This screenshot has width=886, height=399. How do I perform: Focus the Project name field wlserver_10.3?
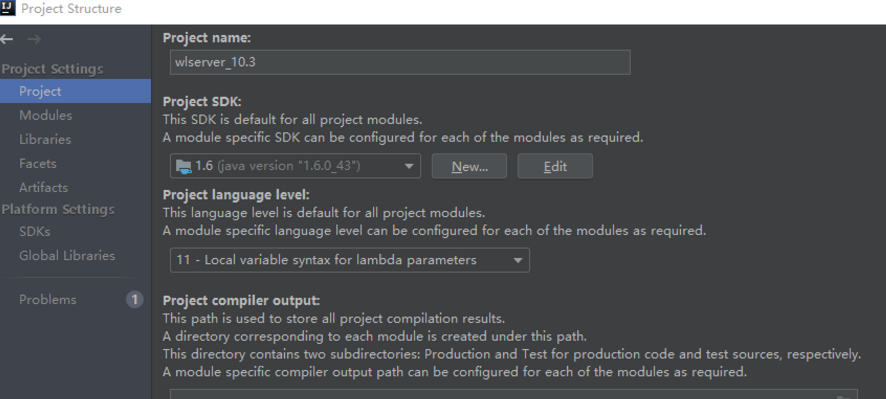coord(400,62)
